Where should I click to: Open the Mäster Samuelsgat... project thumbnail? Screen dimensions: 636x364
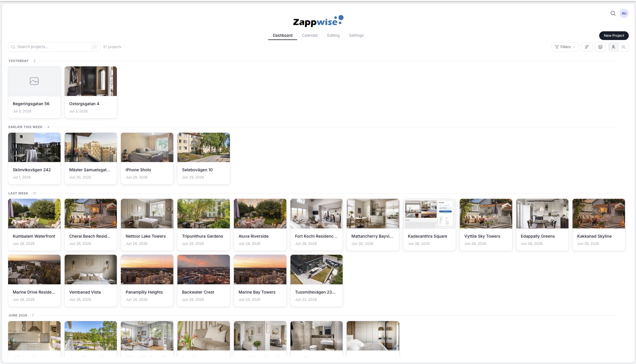[x=91, y=147]
